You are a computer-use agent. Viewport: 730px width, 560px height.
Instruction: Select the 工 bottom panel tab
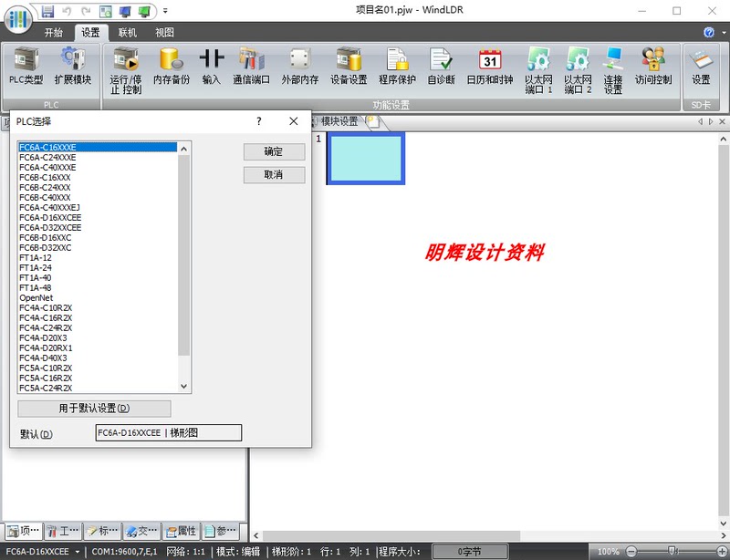pos(63,531)
